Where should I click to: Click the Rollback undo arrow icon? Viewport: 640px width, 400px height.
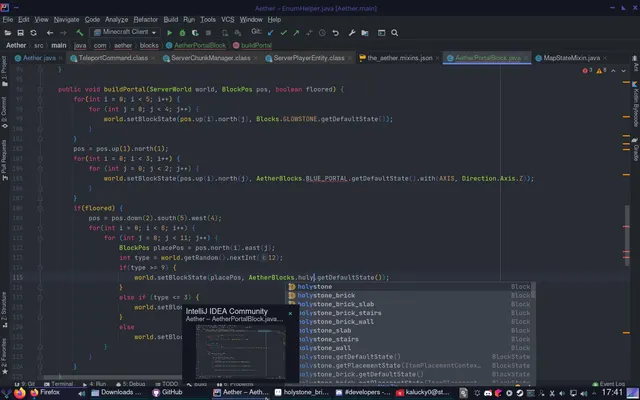click(x=336, y=33)
